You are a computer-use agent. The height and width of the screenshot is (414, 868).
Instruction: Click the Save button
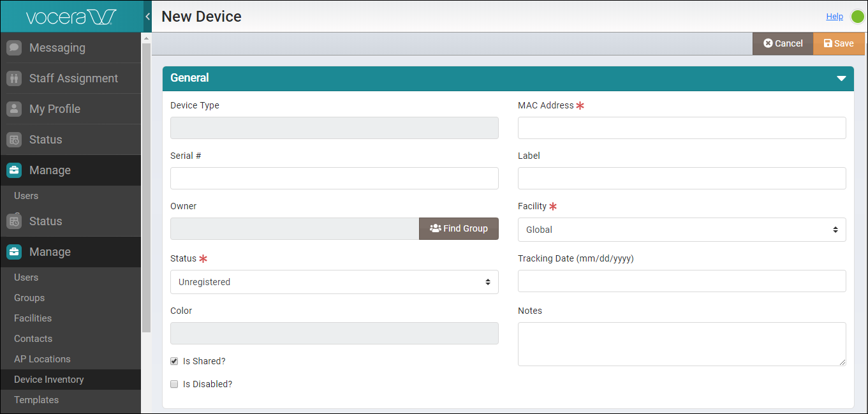tap(839, 43)
